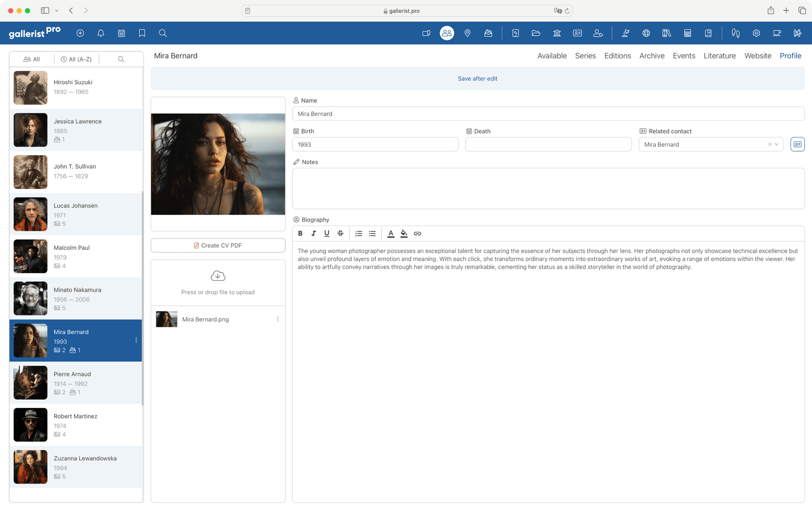
Task: Toggle italic formatting in Biography editor
Action: click(313, 234)
